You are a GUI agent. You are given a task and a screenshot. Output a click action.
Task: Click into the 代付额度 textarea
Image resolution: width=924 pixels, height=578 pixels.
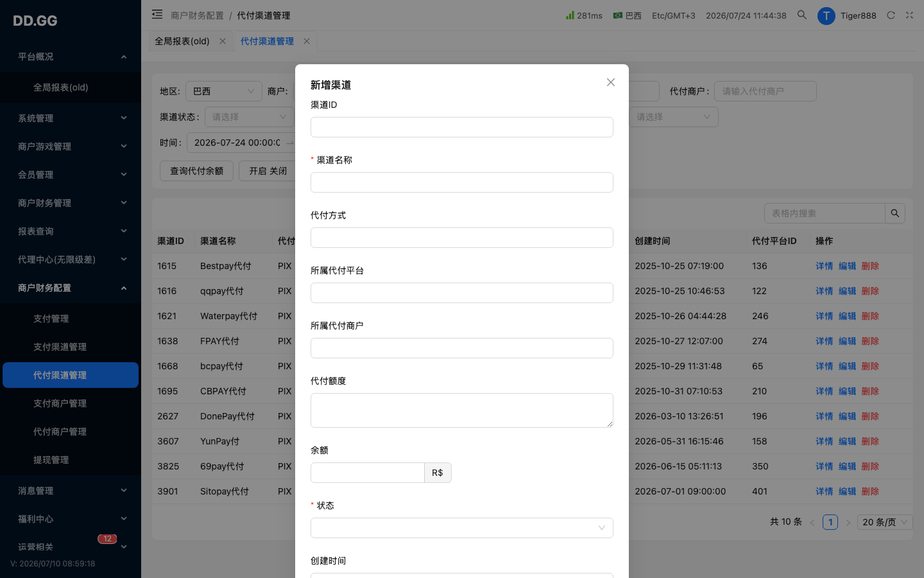tap(462, 410)
